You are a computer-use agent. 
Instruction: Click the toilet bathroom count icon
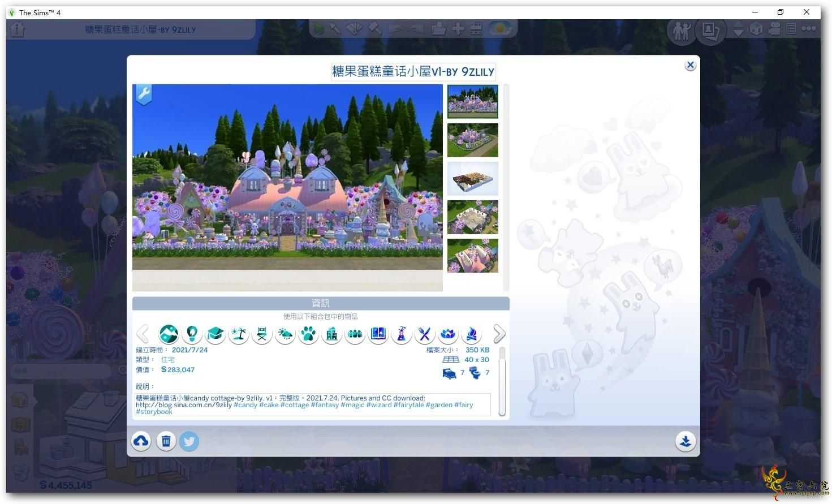[475, 373]
